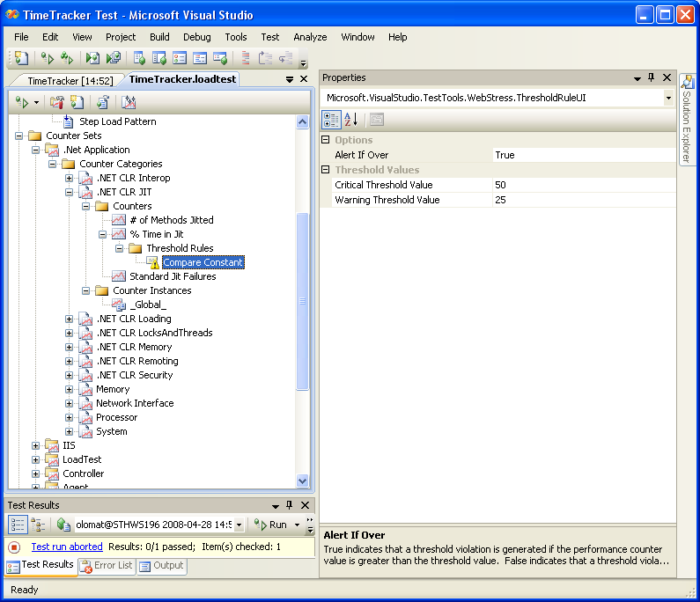Expand the .NET CLR Interop category
This screenshot has width=700, height=602.
click(x=70, y=178)
